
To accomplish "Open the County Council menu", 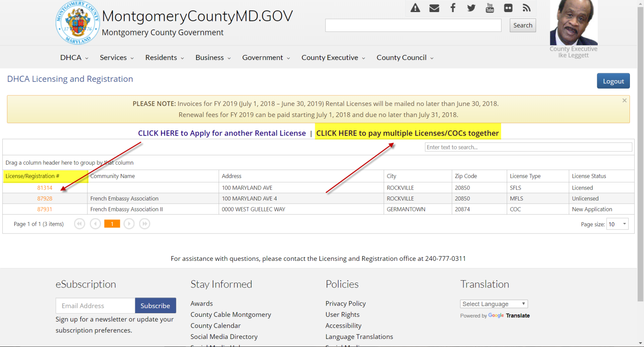I will pyautogui.click(x=405, y=58).
